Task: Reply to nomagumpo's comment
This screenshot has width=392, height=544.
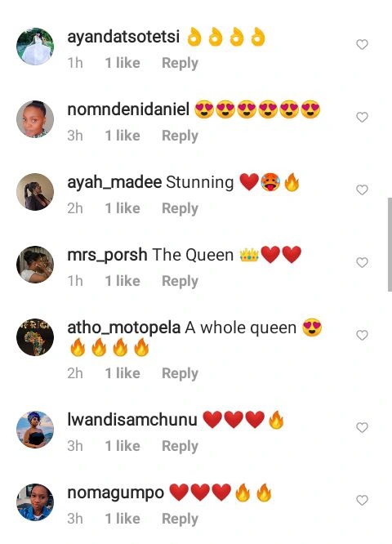Action: [180, 519]
